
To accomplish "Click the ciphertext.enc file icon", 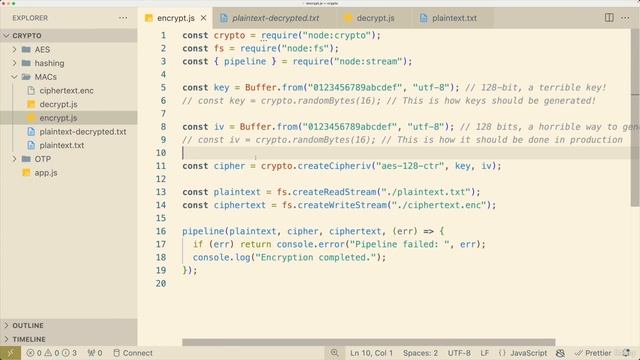I will pos(31,91).
